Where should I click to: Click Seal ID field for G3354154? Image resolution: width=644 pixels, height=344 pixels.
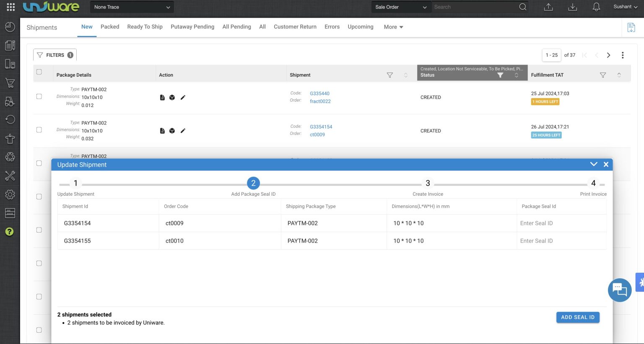tap(561, 223)
